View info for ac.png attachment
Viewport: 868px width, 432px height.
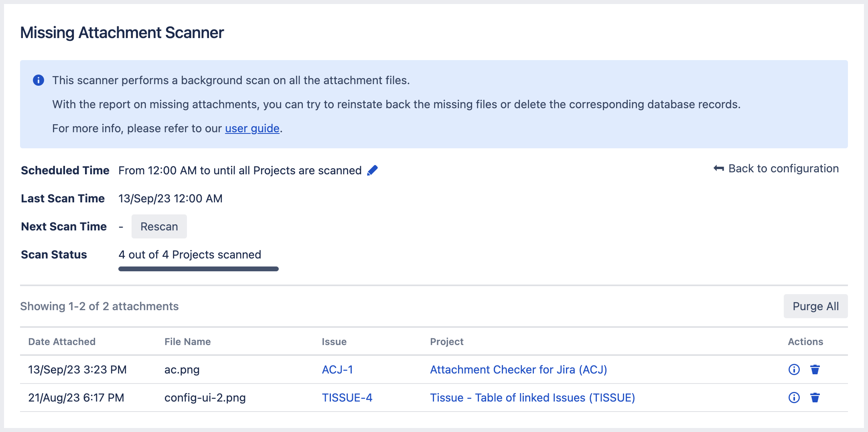[x=794, y=369]
